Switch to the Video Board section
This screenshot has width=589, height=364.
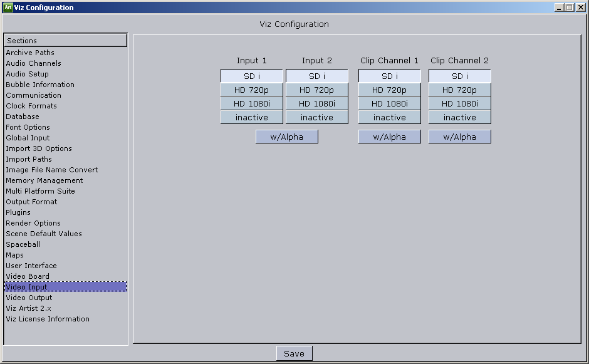click(x=28, y=276)
